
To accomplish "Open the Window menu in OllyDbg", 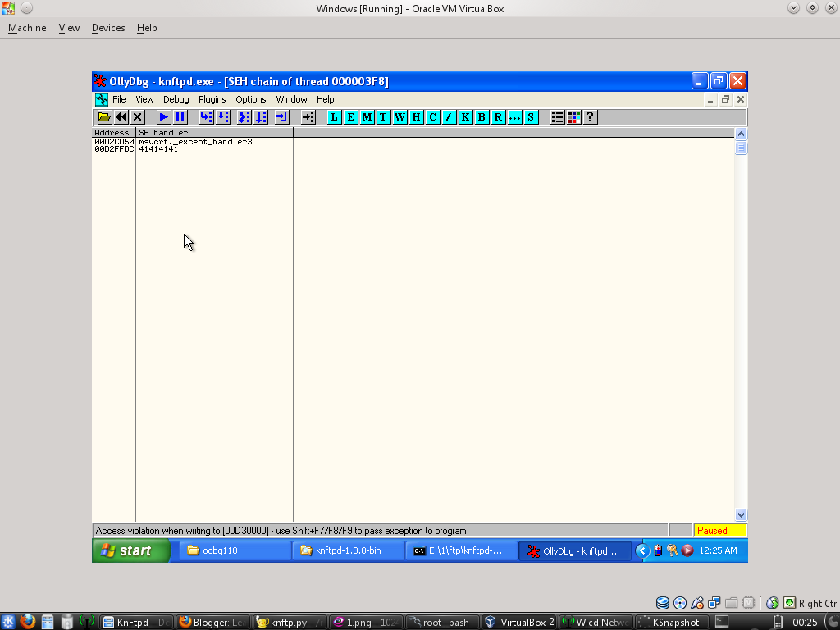I will 291,99.
